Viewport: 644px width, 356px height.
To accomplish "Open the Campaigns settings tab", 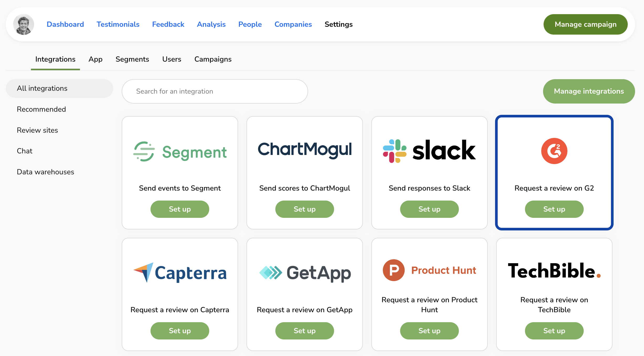I will [213, 59].
